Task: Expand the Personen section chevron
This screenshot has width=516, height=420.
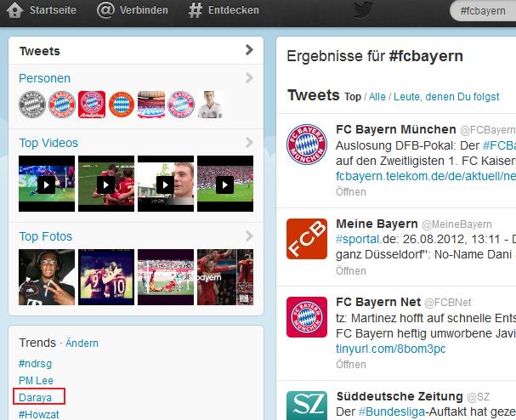Action: click(249, 78)
